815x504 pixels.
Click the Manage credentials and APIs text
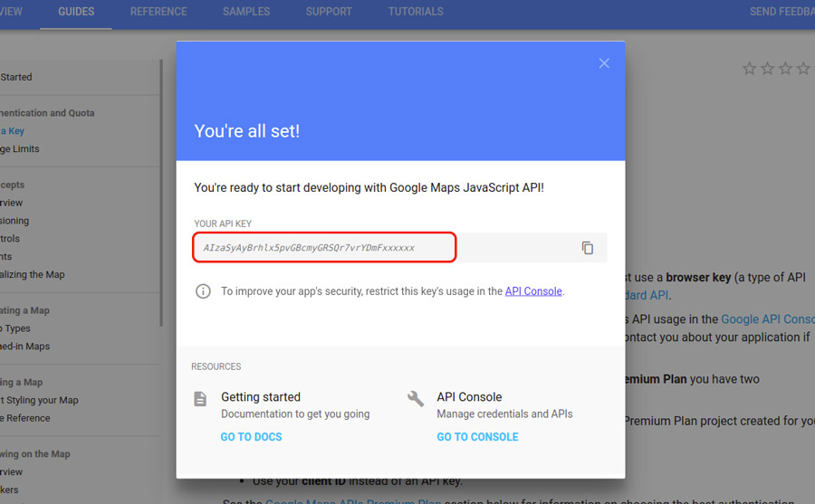[x=504, y=414]
